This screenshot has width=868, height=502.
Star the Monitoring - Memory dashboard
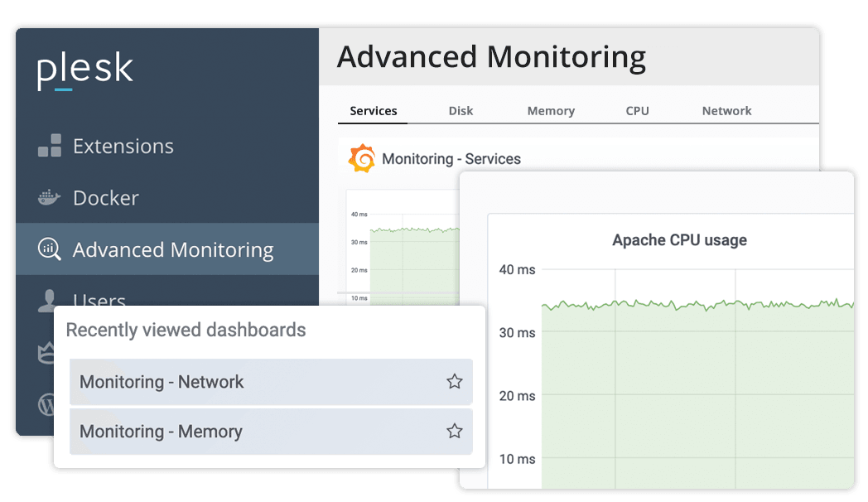pos(454,431)
